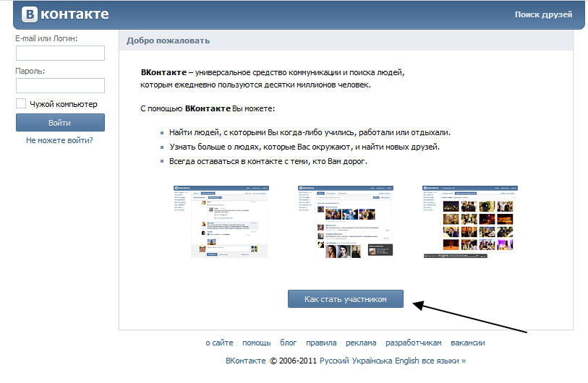Viewport: 588px width, 383px height.
Task: Click the ВКонтакте footer link
Action: (x=246, y=361)
